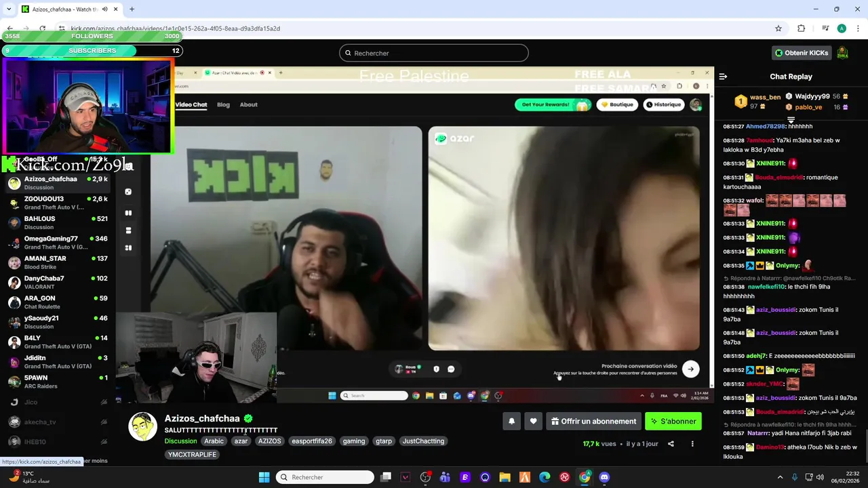Click the Kick search field

(x=434, y=53)
